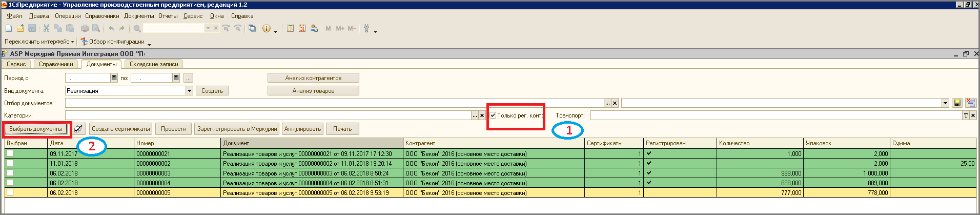This screenshot has width=980, height=215.
Task: Switch to the Сервис tab
Action: [16, 64]
